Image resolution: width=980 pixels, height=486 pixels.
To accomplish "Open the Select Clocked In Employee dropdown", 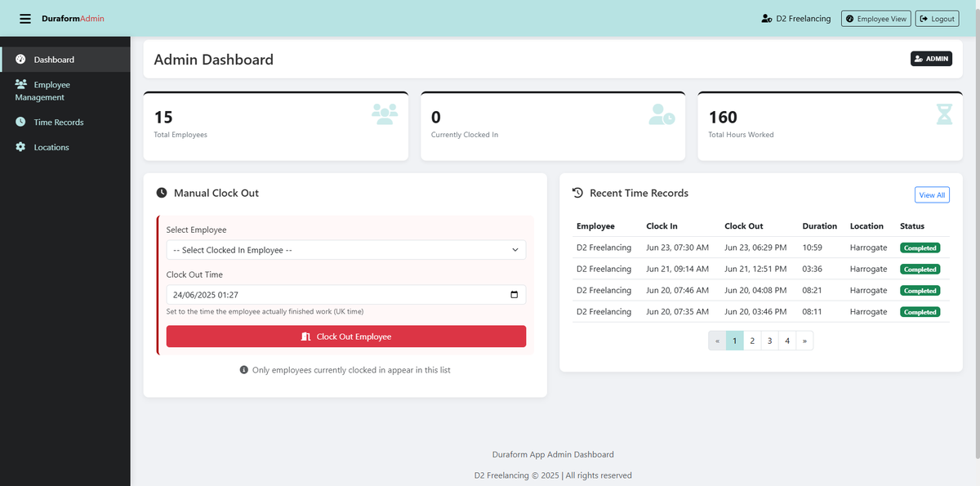I will click(346, 250).
